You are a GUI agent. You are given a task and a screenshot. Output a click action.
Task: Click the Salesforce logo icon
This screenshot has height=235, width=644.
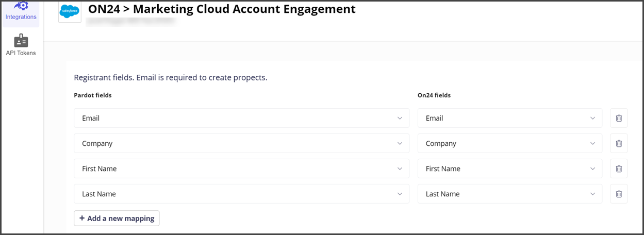pos(70,10)
